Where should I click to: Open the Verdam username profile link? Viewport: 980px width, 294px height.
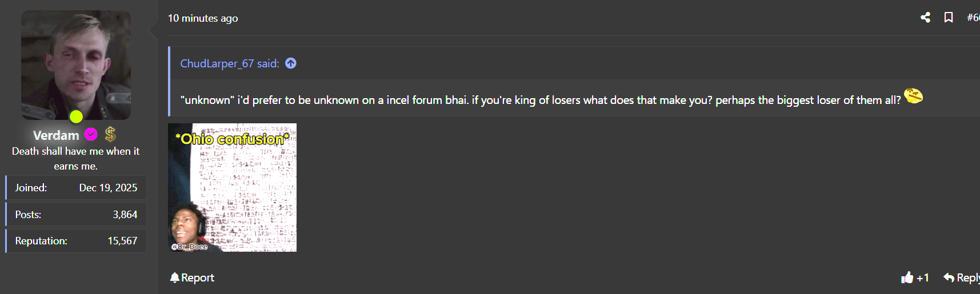point(56,135)
